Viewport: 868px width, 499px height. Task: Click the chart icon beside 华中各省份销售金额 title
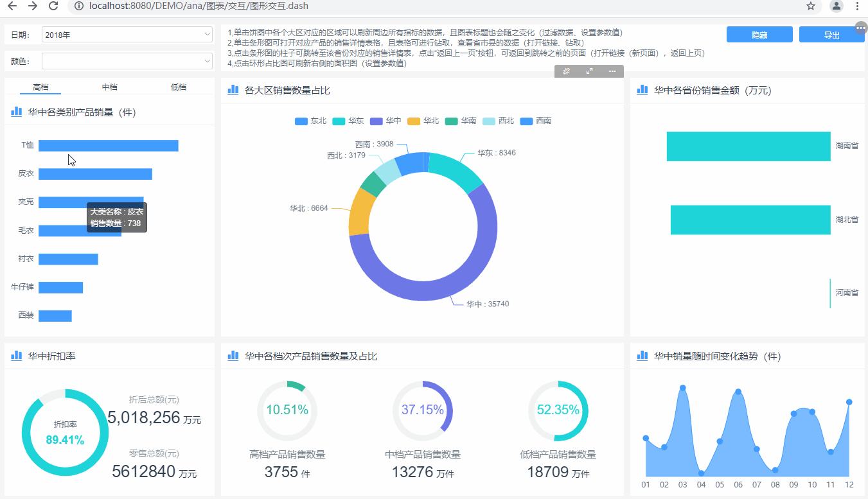642,90
